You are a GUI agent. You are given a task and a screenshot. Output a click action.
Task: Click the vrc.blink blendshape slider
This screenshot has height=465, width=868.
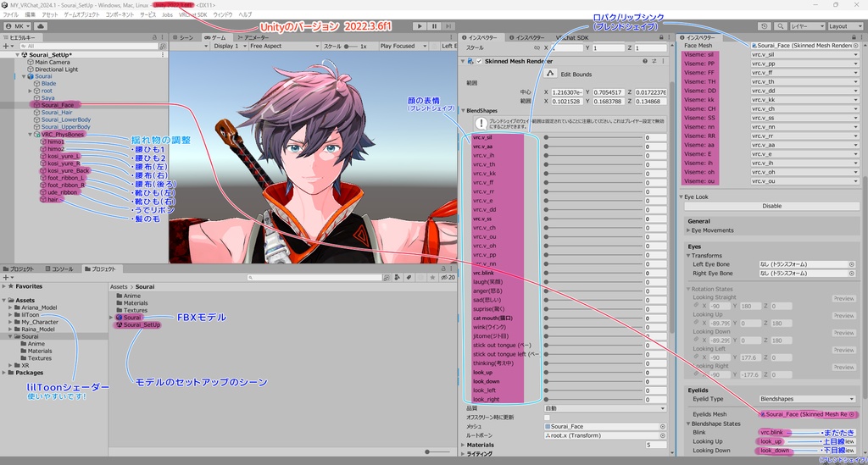tap(593, 273)
